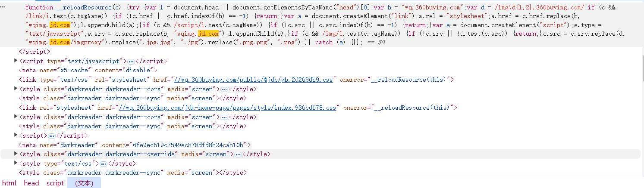
Task: Open the ellipsis badge in the bare script tag
Action: click(51, 136)
